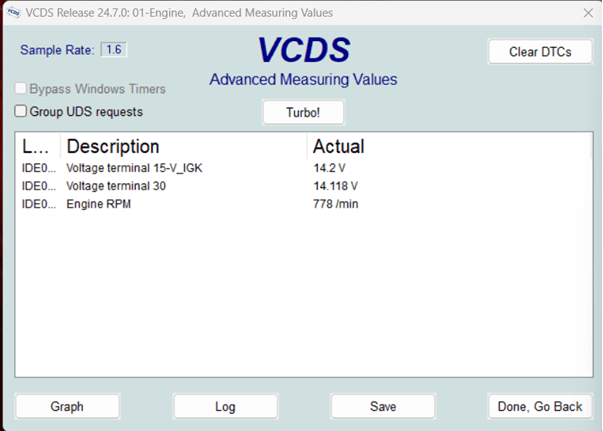Click the Sample Rate value field
603x431 pixels.
113,50
